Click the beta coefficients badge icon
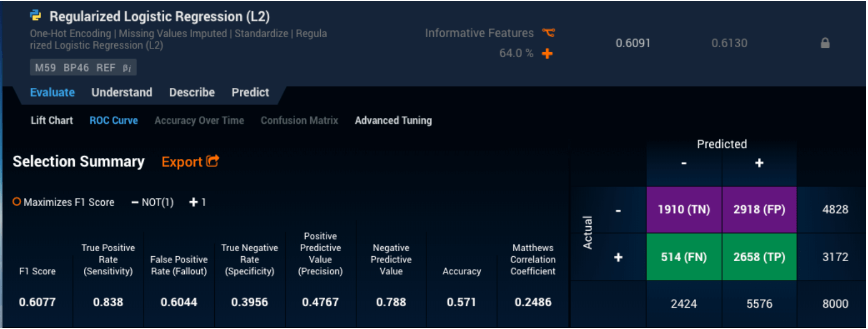Image resolution: width=868 pixels, height=329 pixels. tap(127, 68)
